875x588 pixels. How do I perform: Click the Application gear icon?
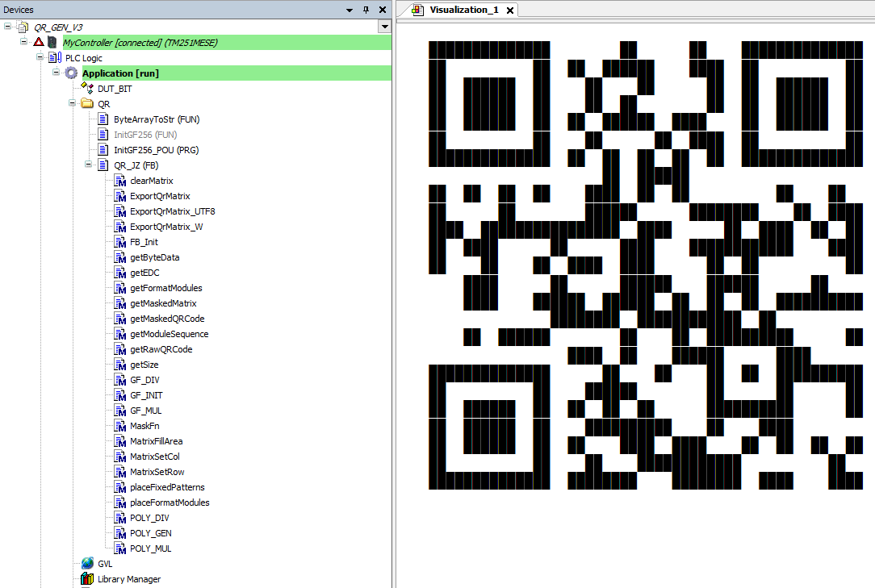point(71,73)
